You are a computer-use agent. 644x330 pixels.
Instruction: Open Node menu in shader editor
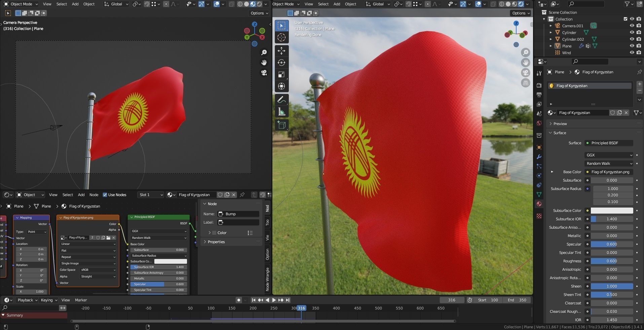94,195
